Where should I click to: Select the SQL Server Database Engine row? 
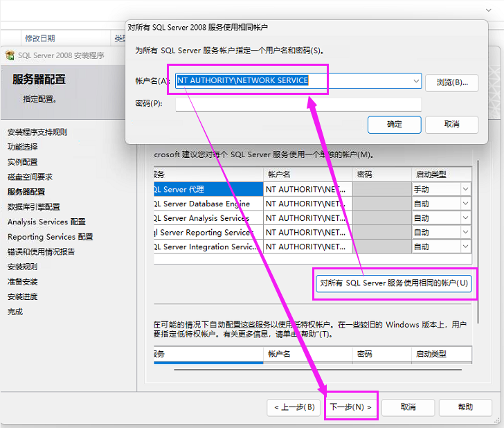click(208, 204)
